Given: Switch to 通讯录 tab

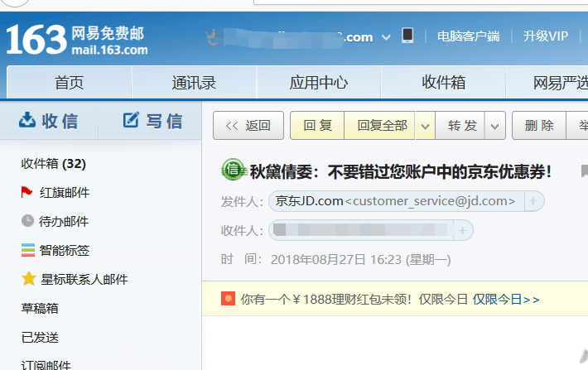Looking at the screenshot, I should [194, 83].
